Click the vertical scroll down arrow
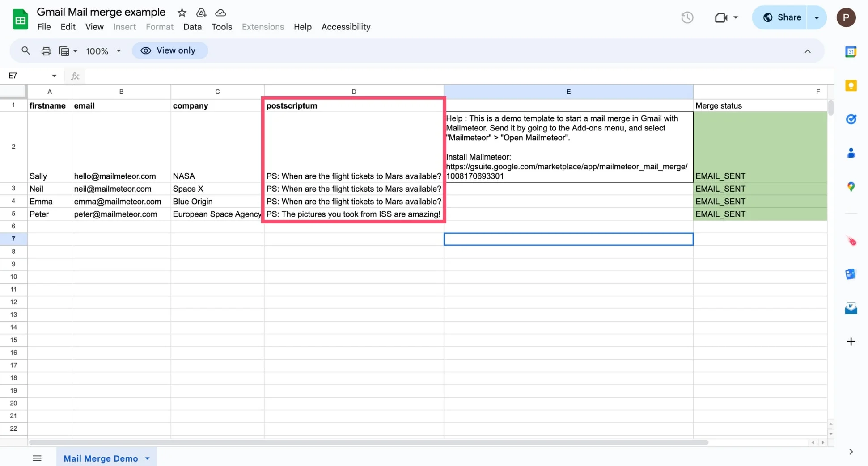 coord(830,434)
